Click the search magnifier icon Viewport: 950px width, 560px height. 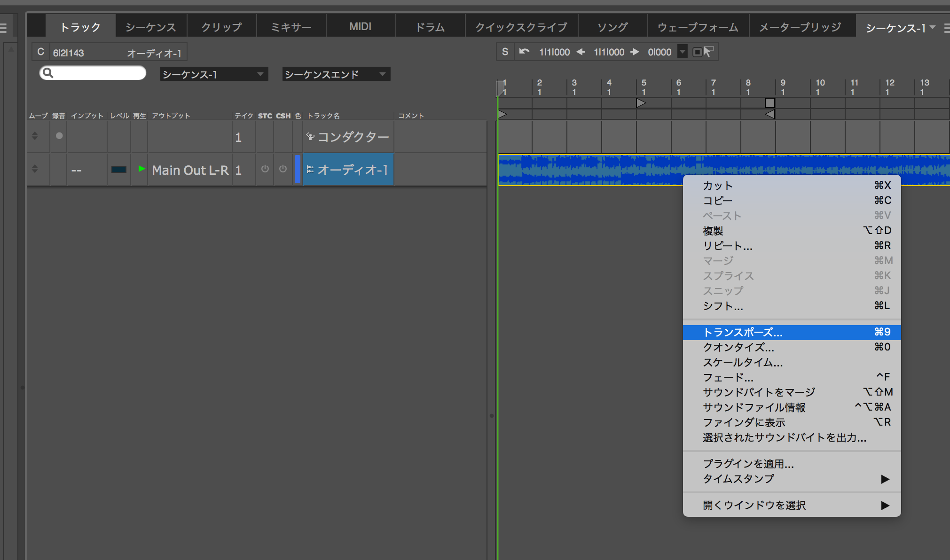tap(48, 73)
